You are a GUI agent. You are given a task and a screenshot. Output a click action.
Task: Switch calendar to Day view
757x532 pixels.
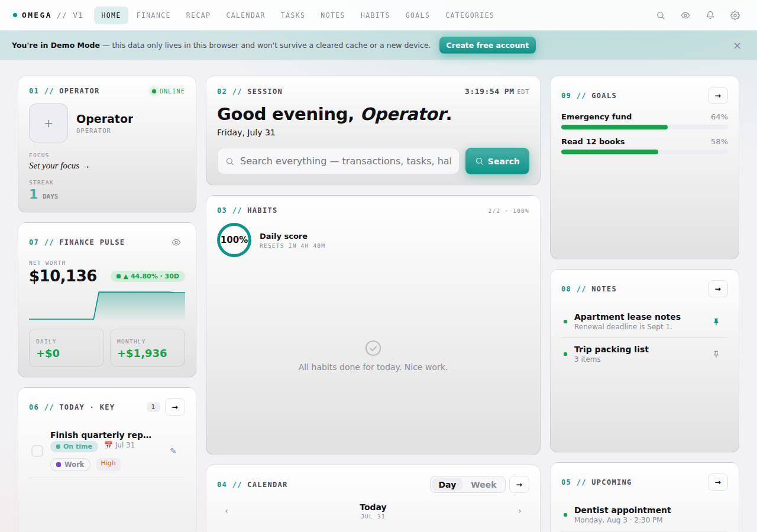point(447,485)
